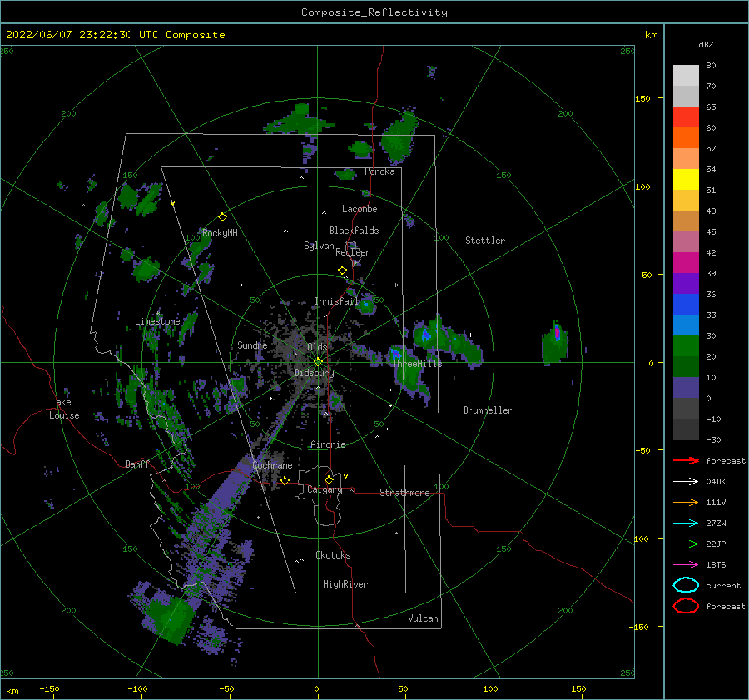
Task: Pick the slate purple swatch below 10 dBZ
Action: tap(686, 388)
